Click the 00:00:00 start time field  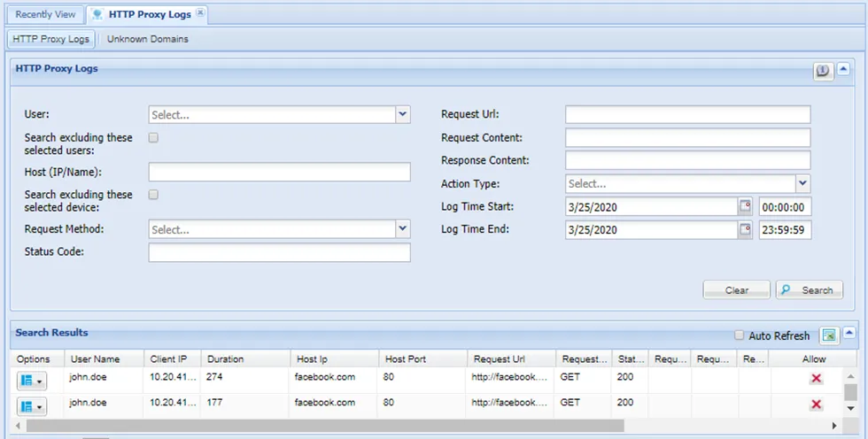click(x=785, y=207)
